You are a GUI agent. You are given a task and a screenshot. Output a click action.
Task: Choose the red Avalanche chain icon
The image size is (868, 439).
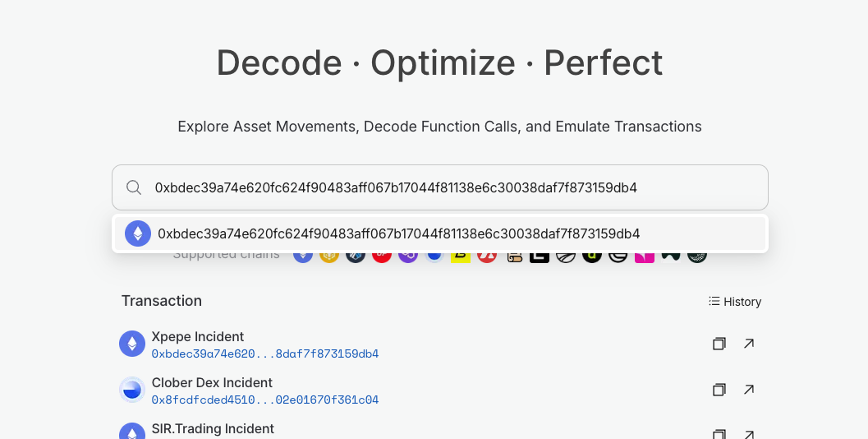(487, 255)
